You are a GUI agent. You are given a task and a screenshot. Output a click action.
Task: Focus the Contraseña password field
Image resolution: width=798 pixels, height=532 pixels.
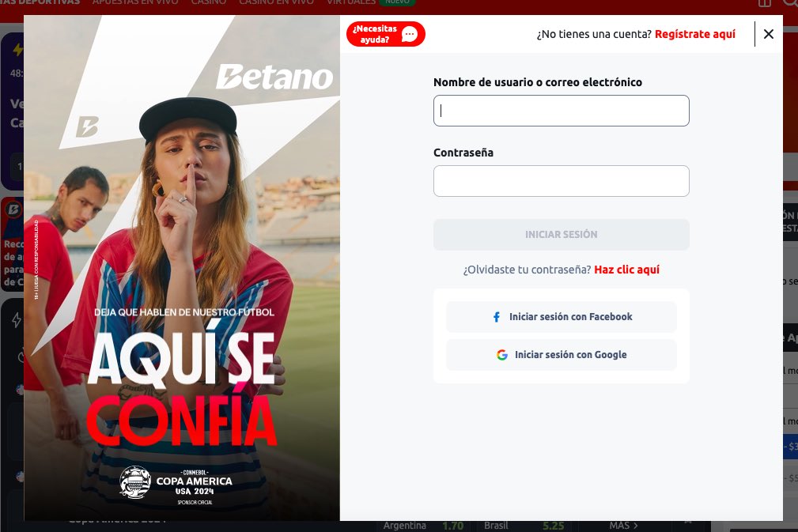pyautogui.click(x=562, y=181)
